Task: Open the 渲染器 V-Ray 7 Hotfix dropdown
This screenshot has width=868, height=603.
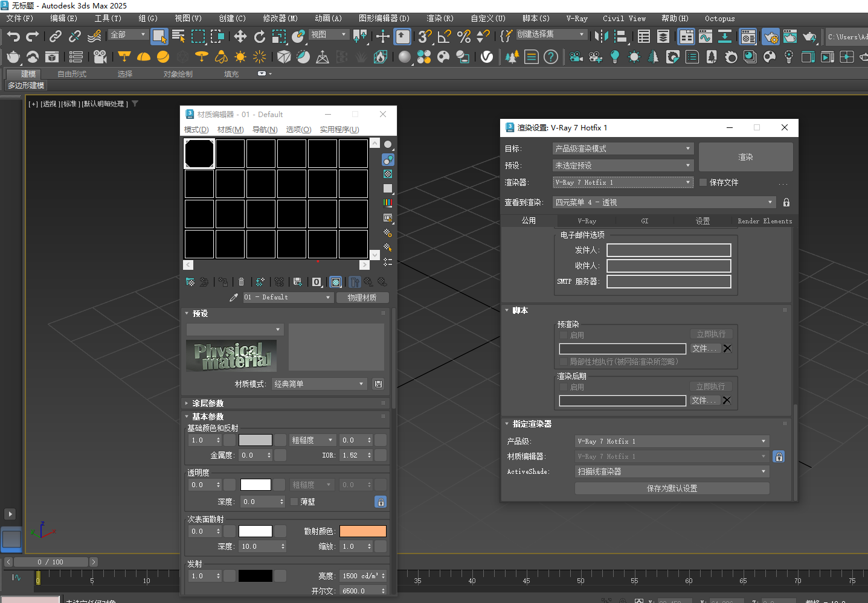Action: pos(623,182)
